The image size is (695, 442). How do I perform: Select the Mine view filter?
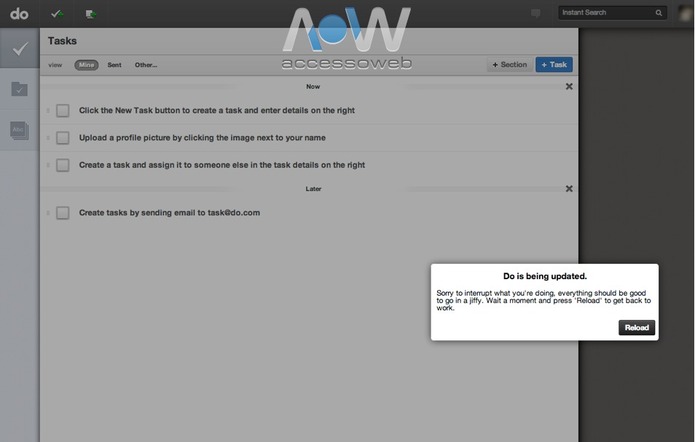86,65
